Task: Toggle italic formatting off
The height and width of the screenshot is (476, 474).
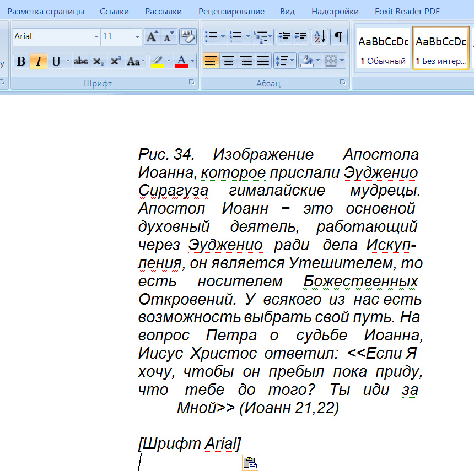Action: point(38,61)
